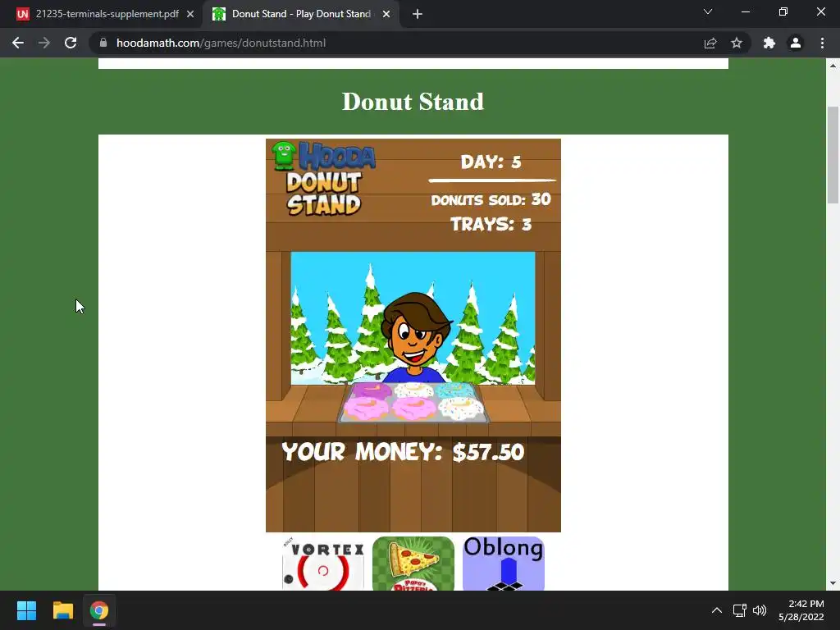Open the Windows Start menu

[x=26, y=610]
